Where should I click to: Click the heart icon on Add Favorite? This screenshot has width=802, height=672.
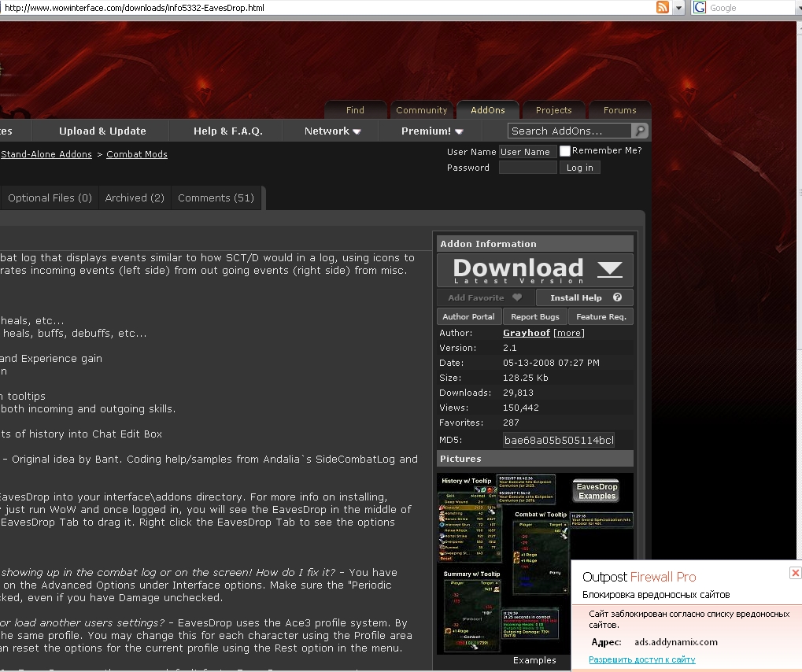pos(517,298)
